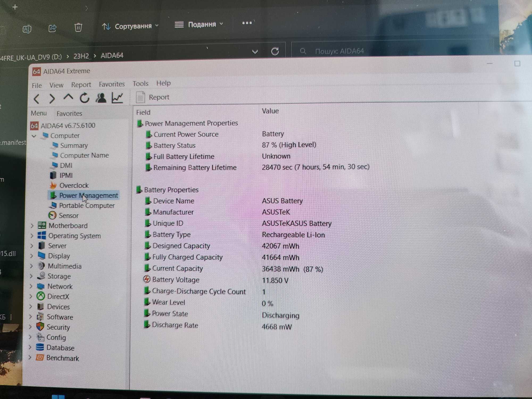Collapse the Computer tree node
Image resolution: width=532 pixels, height=399 pixels.
(x=34, y=136)
